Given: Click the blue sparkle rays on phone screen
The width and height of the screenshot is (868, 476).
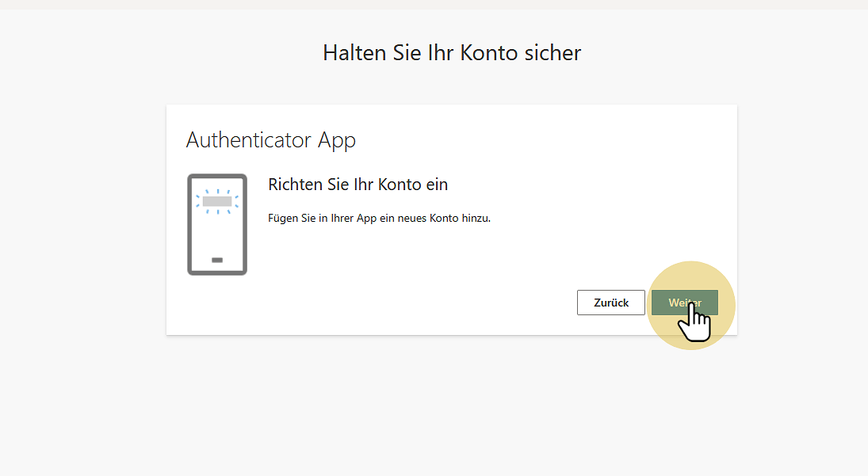Looking at the screenshot, I should (228, 192).
